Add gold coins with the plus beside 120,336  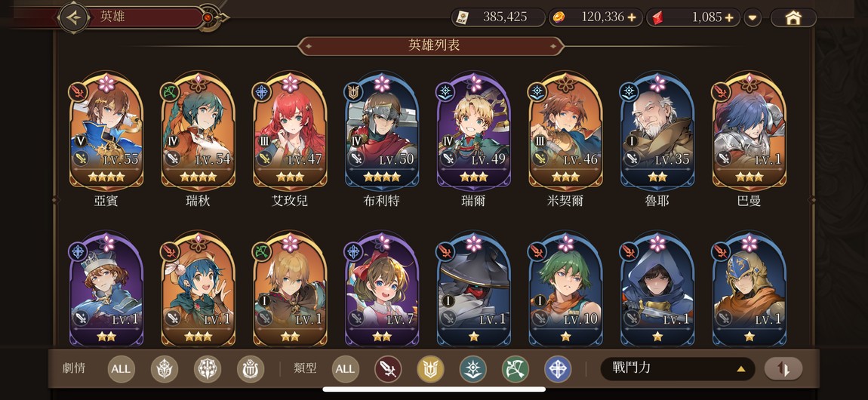coord(632,17)
